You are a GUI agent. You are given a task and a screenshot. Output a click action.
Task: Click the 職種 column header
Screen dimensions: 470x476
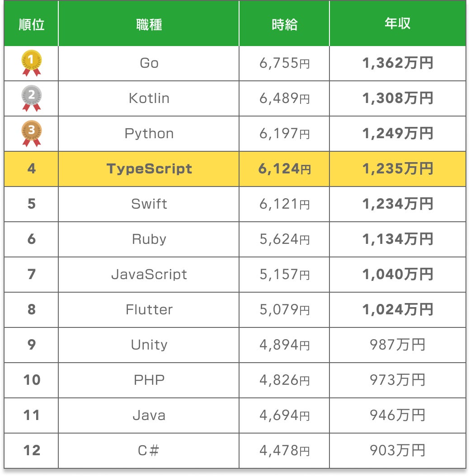[x=149, y=24]
